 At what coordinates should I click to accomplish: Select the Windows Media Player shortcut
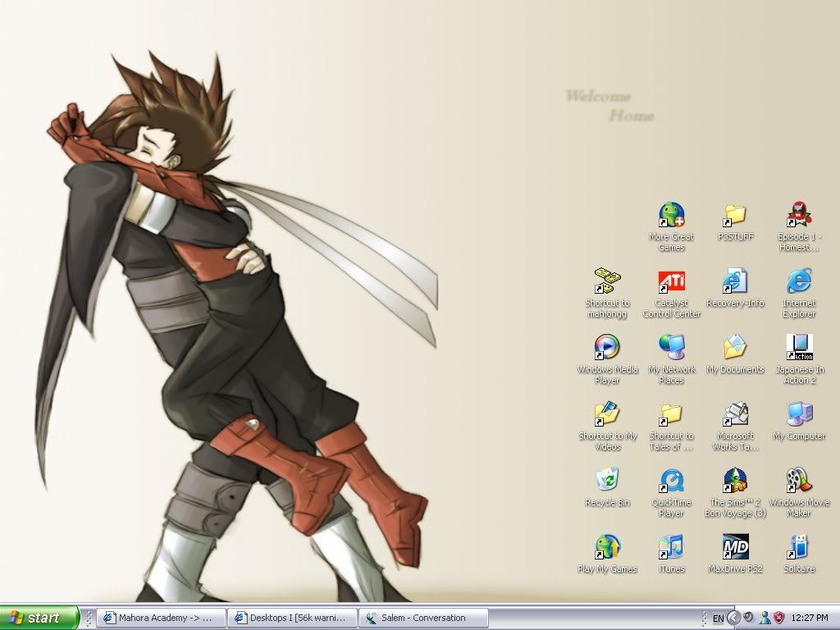pyautogui.click(x=607, y=349)
